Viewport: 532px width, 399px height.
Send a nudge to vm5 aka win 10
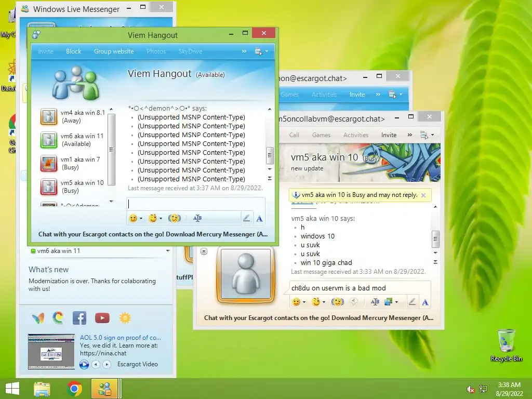click(338, 302)
